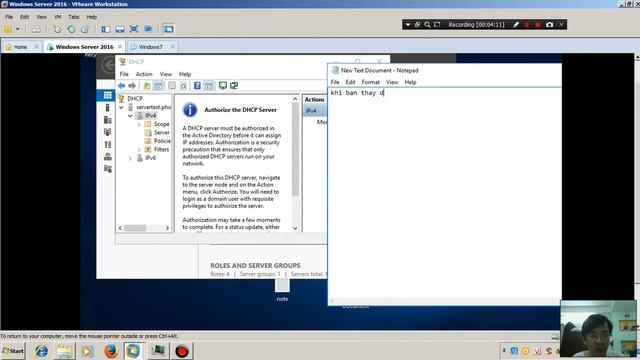Select the DHCP root tree item
This screenshot has width=640, height=360.
135,98
